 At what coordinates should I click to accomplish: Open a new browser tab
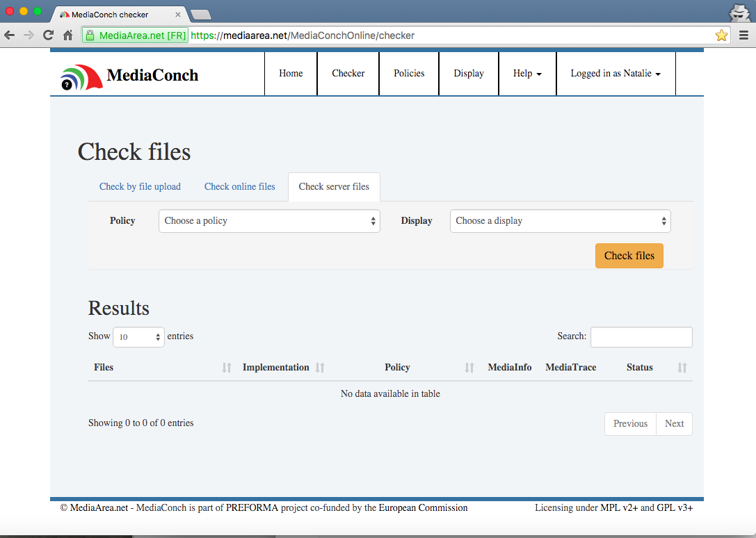pyautogui.click(x=201, y=15)
